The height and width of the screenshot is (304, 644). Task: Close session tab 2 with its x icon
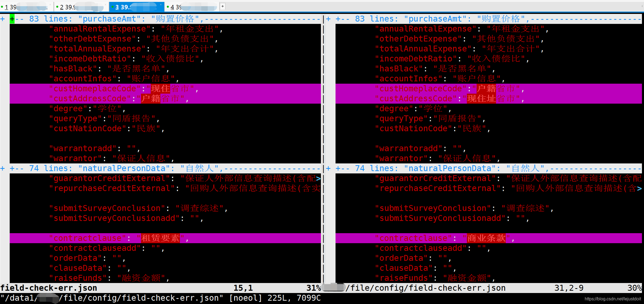pyautogui.click(x=105, y=5)
